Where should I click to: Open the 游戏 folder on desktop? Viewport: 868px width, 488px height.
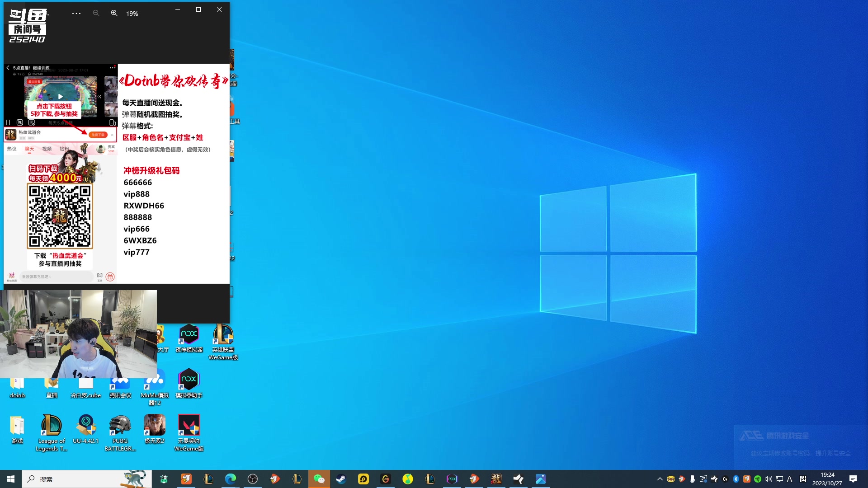click(17, 430)
